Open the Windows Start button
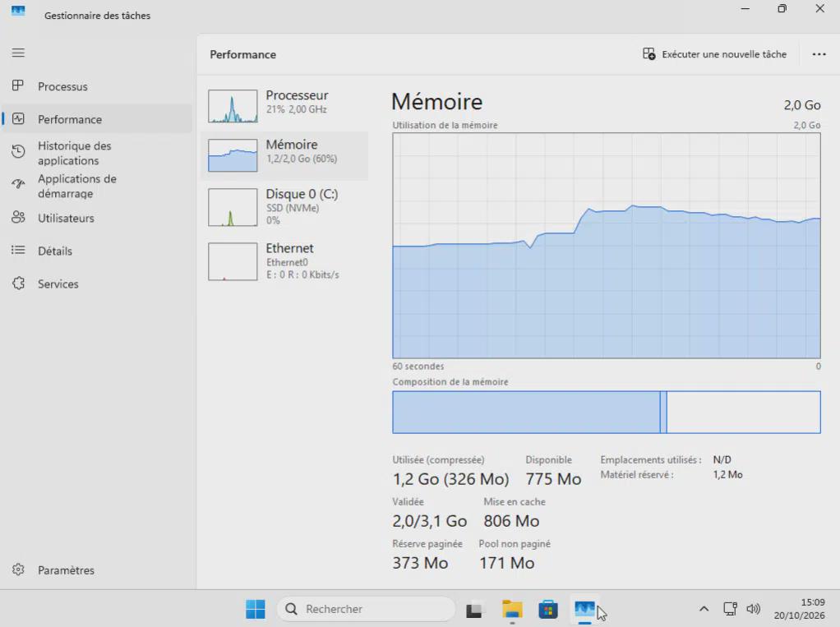Viewport: 840px width, 627px height. [x=255, y=609]
